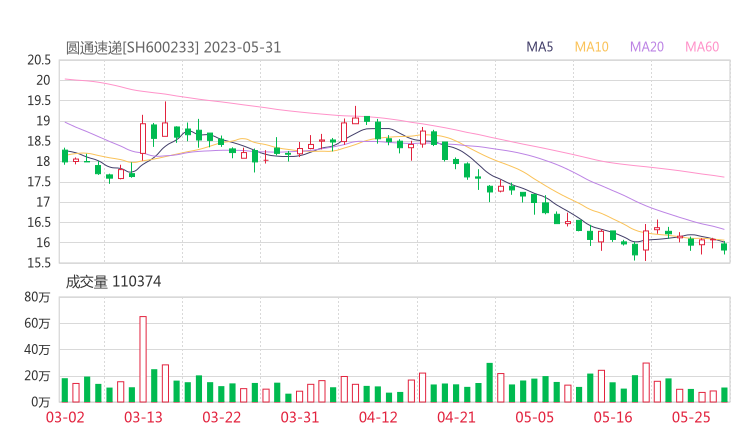Click the MA5 legend label
Image resolution: width=740 pixels, height=440 pixels.
pos(539,47)
